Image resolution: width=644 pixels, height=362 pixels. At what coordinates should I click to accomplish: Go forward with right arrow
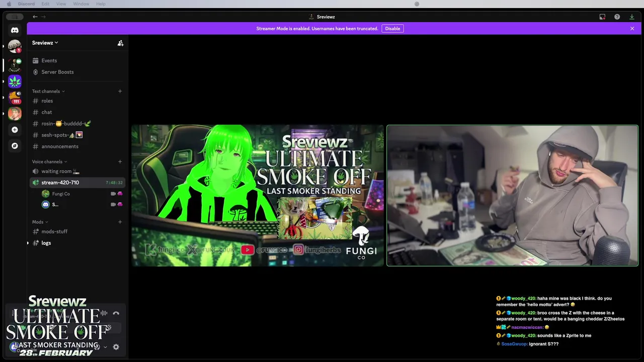point(43,17)
